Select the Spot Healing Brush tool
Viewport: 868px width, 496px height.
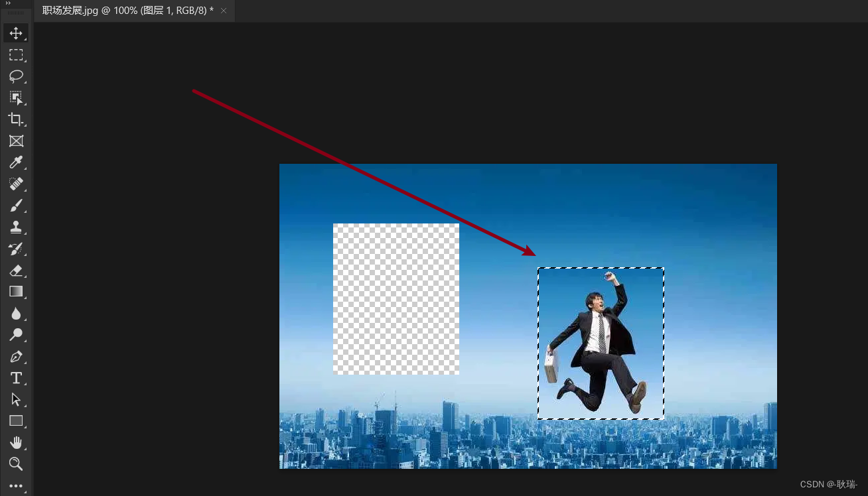click(16, 184)
